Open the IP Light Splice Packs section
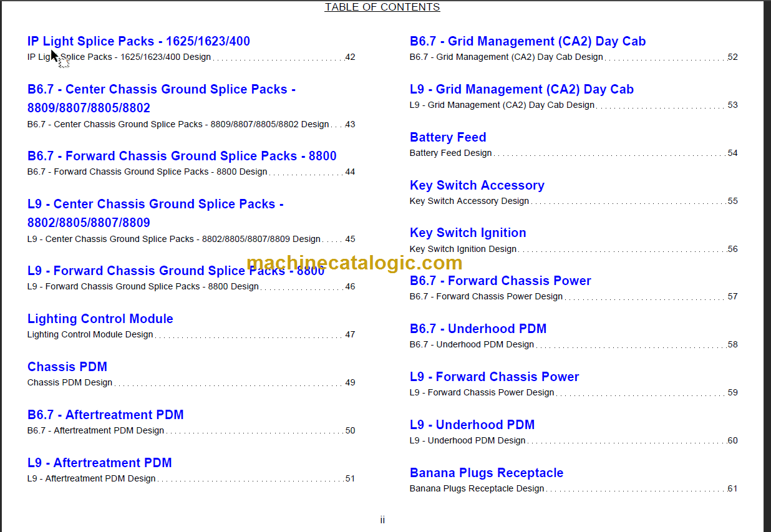The height and width of the screenshot is (532, 771). [x=138, y=41]
